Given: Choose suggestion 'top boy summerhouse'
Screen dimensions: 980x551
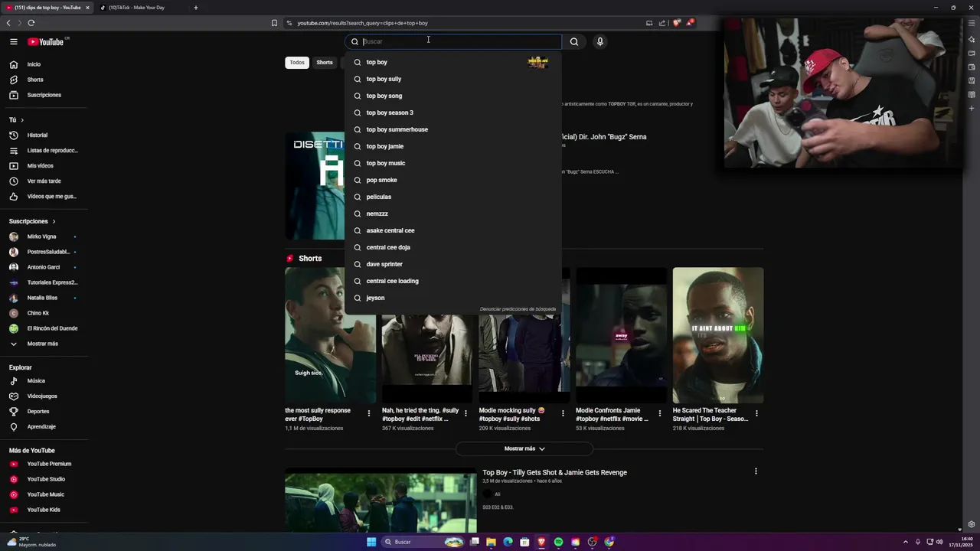Looking at the screenshot, I should point(453,129).
